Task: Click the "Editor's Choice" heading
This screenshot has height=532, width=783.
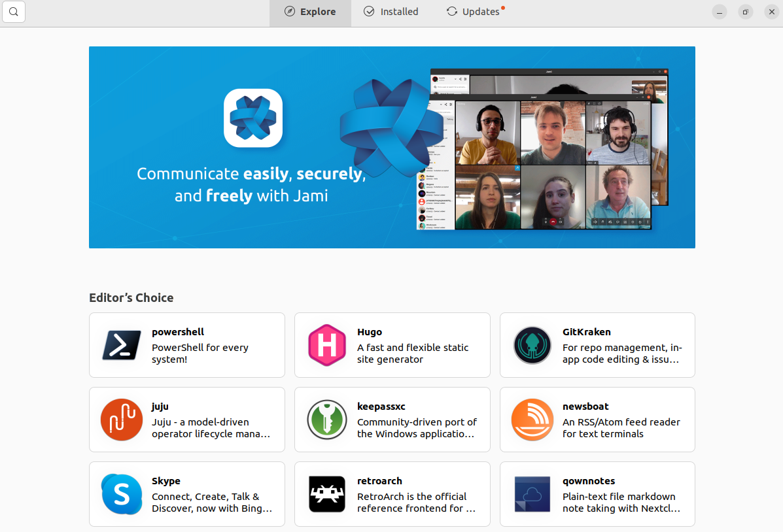Action: point(131,298)
